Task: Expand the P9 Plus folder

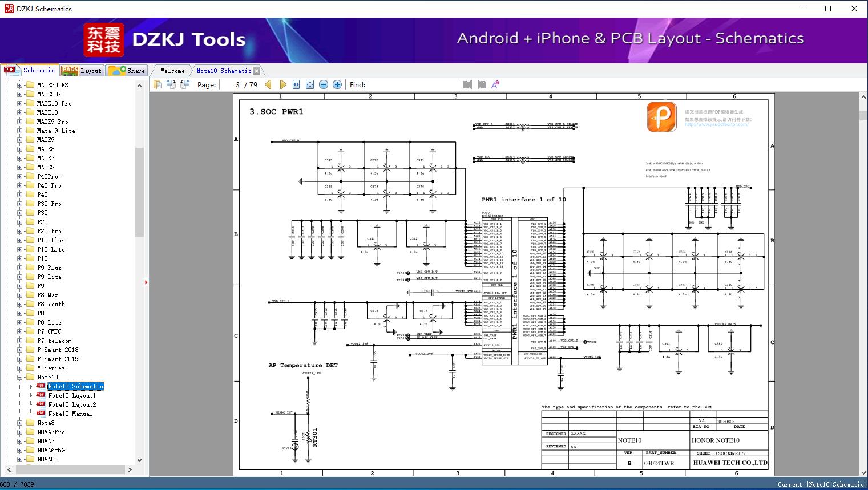Action: pos(20,268)
